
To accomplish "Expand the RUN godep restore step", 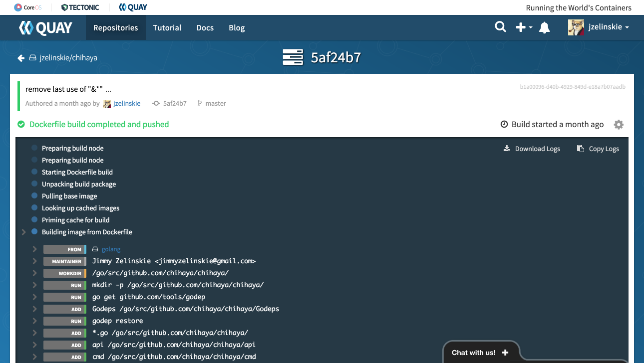I will (x=34, y=321).
